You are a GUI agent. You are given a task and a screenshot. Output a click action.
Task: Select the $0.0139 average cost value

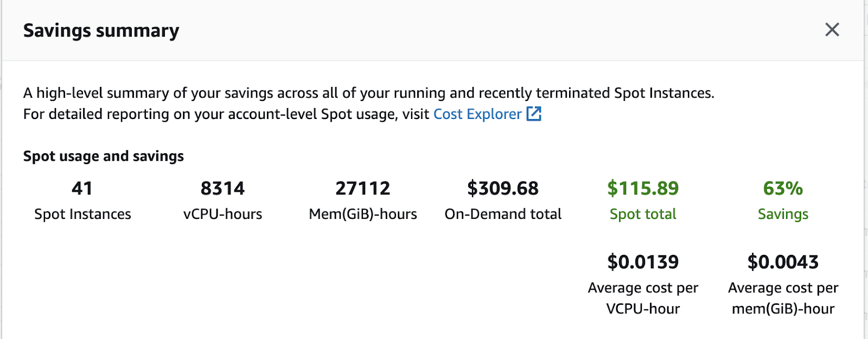click(643, 262)
